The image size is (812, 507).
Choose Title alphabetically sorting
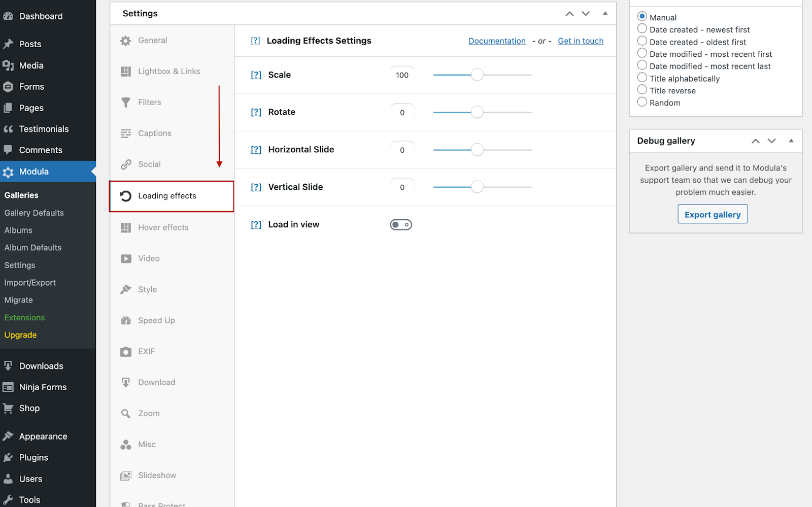click(x=642, y=78)
